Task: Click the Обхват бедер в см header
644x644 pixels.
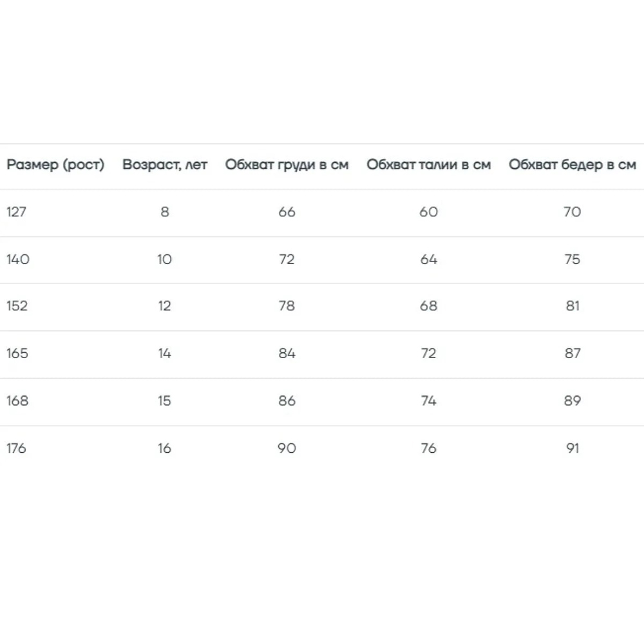Action: click(x=572, y=165)
